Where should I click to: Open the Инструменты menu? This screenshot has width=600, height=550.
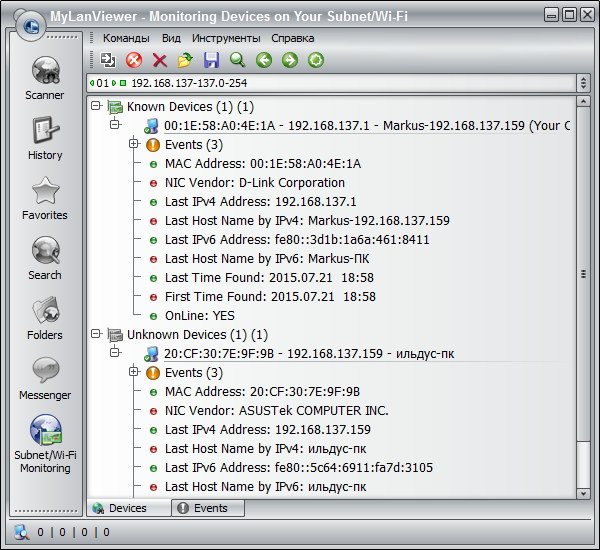coord(226,38)
